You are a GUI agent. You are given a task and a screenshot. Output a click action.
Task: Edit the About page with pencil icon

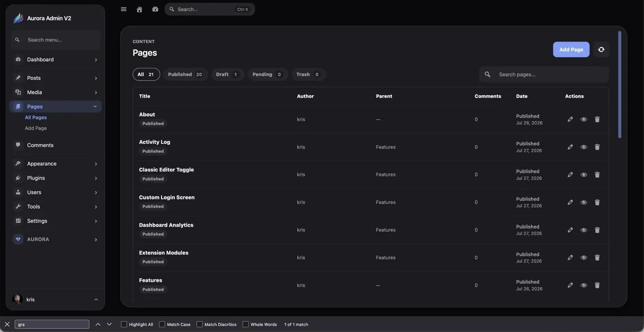point(570,119)
